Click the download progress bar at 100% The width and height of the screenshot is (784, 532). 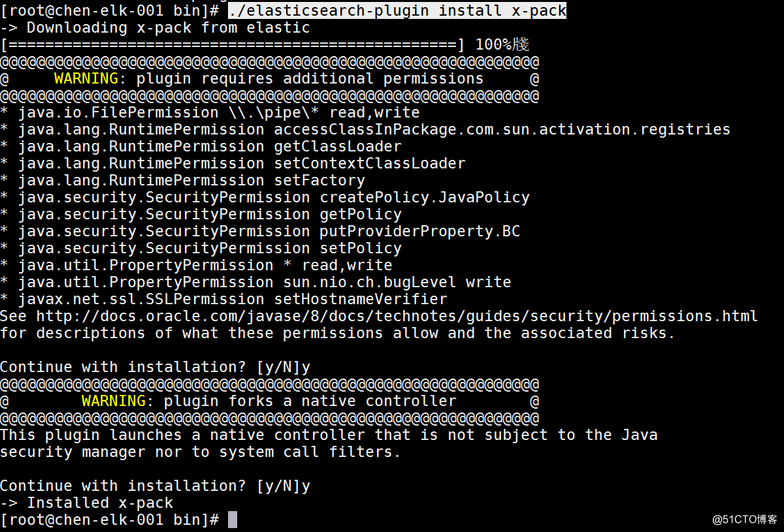tap(233, 45)
